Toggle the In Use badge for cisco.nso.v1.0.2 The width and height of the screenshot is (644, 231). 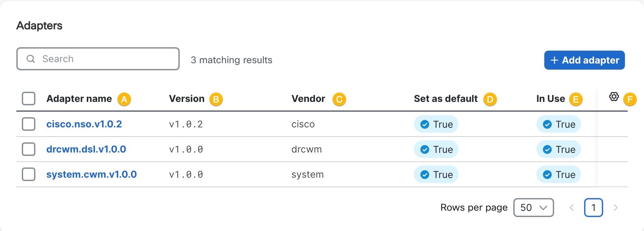tap(558, 124)
